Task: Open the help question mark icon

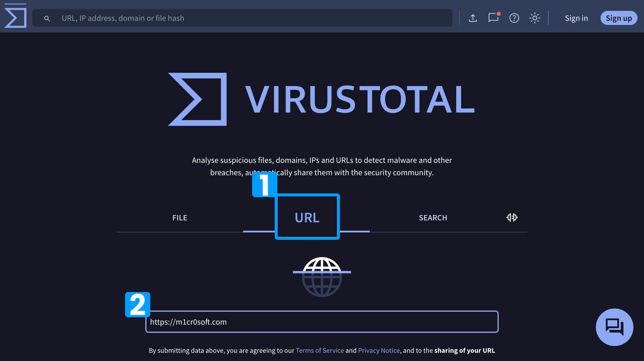Action: (x=514, y=18)
